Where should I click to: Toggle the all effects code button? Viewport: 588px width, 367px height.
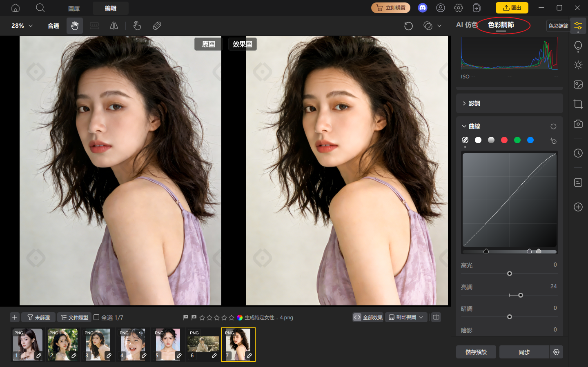tap(368, 317)
